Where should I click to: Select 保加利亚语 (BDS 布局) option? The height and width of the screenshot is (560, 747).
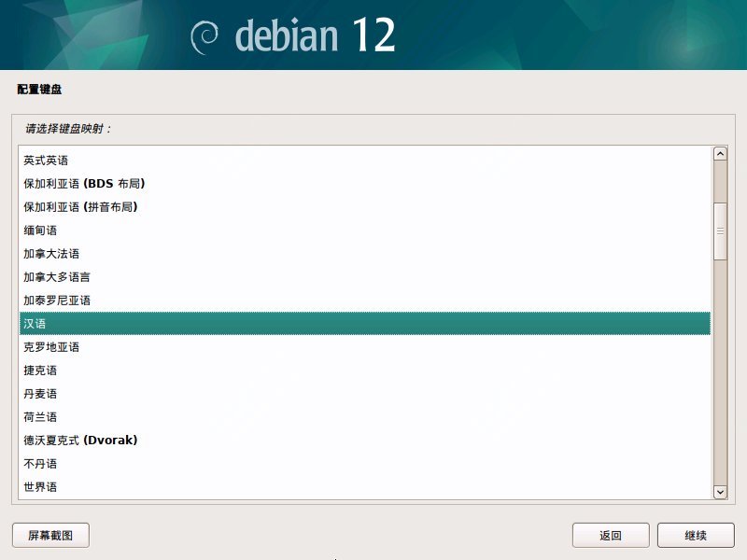pyautogui.click(x=84, y=184)
